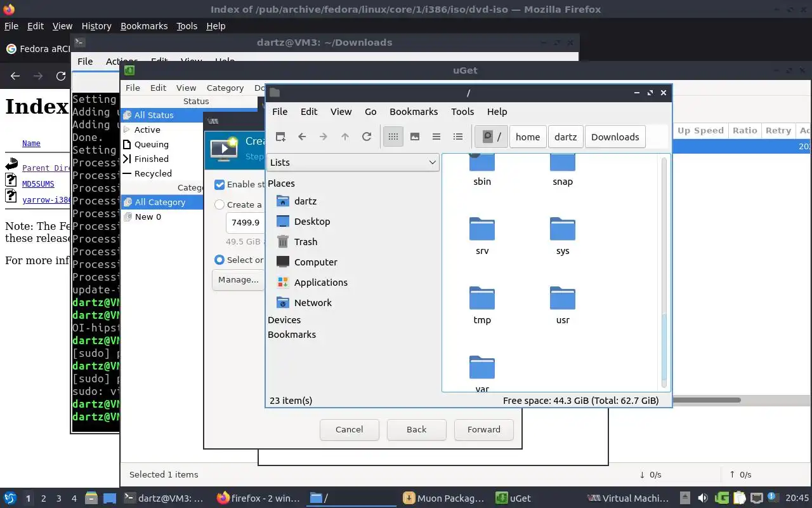
Task: Click the Muon Package taskbar entry
Action: 444,498
